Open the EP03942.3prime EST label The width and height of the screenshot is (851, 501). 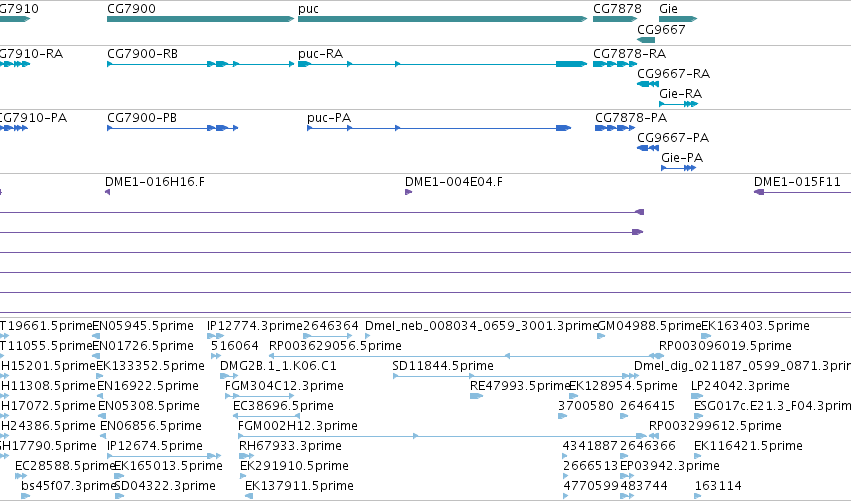pos(670,466)
